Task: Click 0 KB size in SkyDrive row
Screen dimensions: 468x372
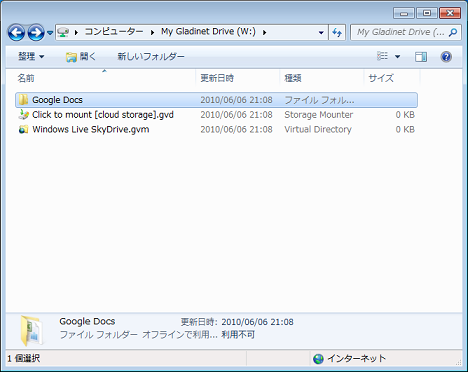Action: coord(405,129)
